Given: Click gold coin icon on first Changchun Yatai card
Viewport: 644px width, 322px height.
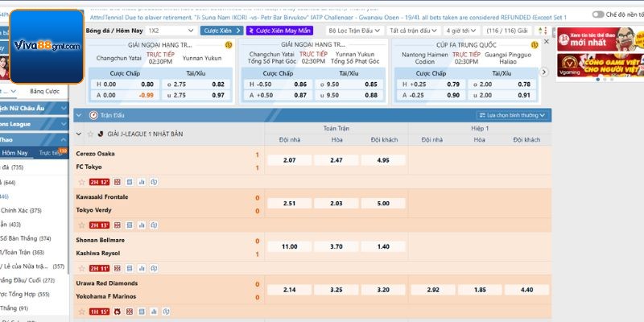Looking at the screenshot, I should point(229,45).
